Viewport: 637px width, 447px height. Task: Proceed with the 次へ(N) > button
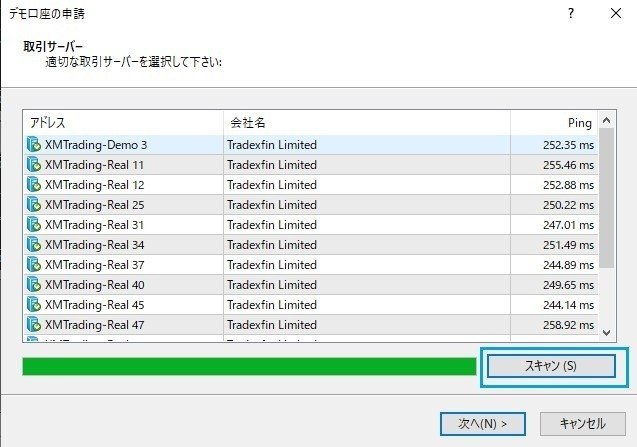pos(483,424)
